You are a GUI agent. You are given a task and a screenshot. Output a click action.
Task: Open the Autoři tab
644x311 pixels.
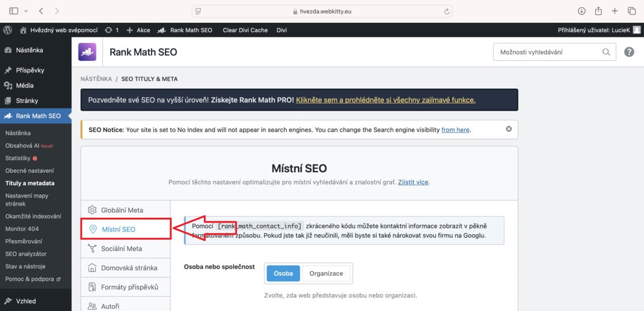(125, 306)
